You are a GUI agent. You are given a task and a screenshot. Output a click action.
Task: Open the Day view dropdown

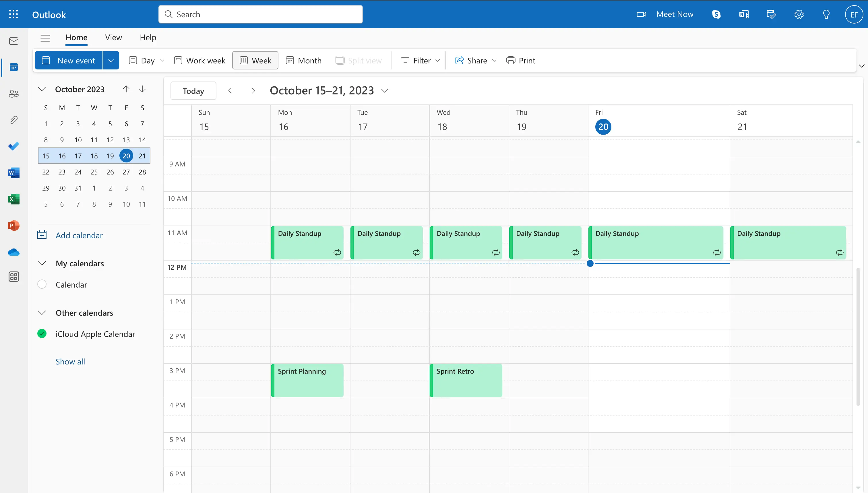point(162,60)
